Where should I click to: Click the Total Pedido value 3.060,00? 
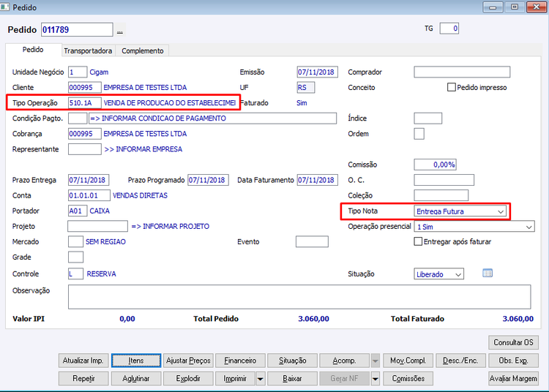(314, 319)
